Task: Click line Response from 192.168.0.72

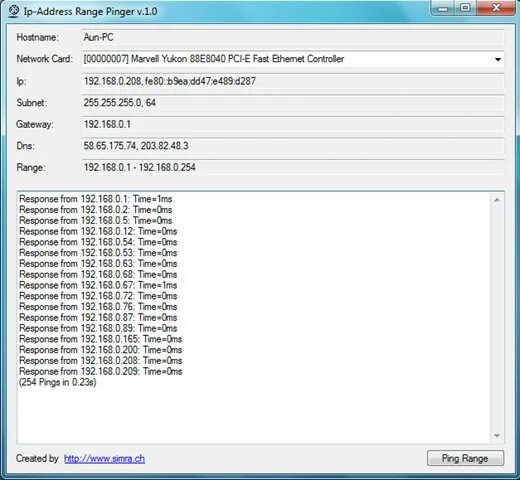Action: (98, 296)
